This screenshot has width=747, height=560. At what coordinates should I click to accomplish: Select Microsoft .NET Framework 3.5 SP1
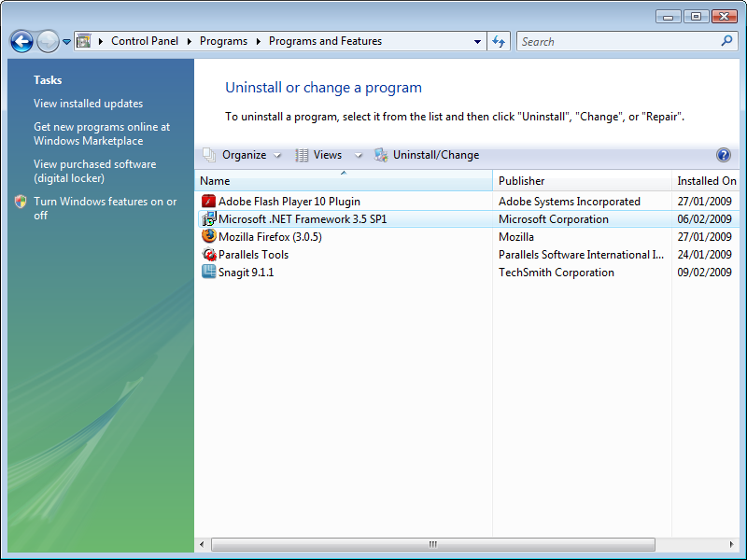303,219
